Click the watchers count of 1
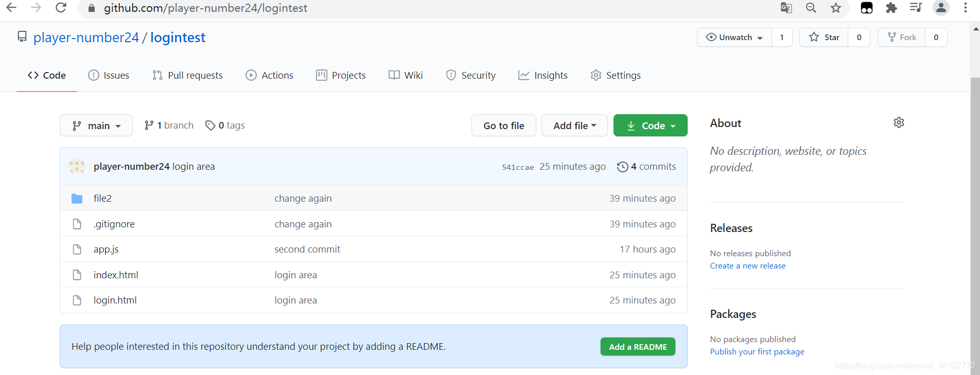 (x=782, y=38)
